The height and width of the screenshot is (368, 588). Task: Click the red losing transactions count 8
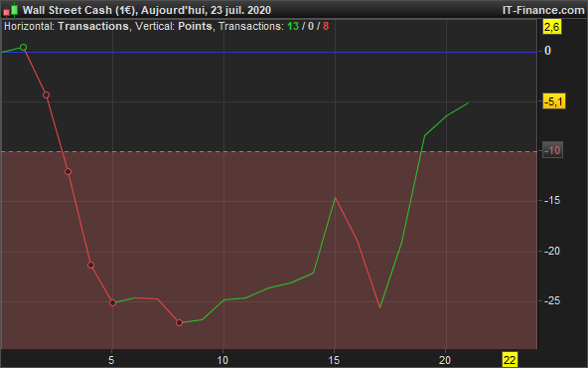[326, 26]
